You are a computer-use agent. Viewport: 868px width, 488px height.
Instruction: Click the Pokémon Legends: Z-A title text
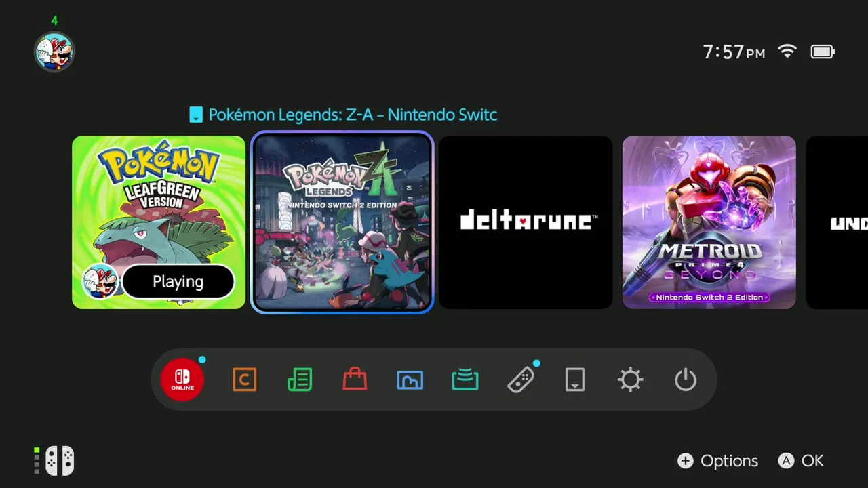coord(353,115)
